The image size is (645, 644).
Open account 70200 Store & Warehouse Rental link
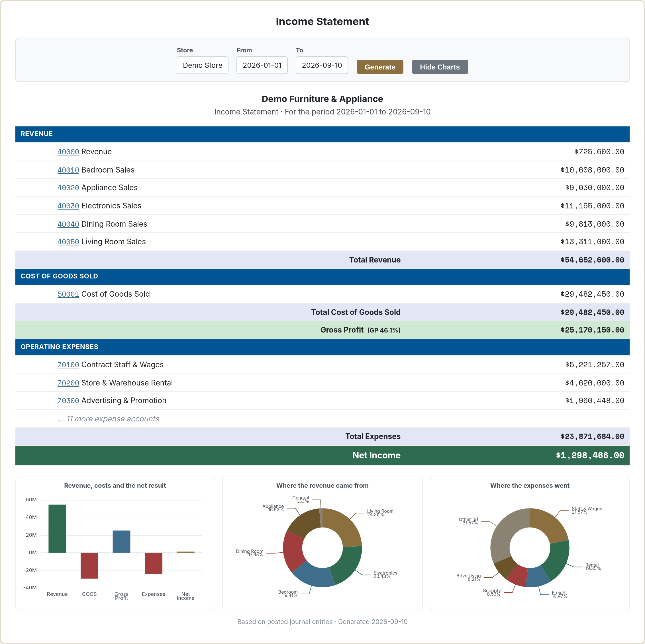coord(68,383)
